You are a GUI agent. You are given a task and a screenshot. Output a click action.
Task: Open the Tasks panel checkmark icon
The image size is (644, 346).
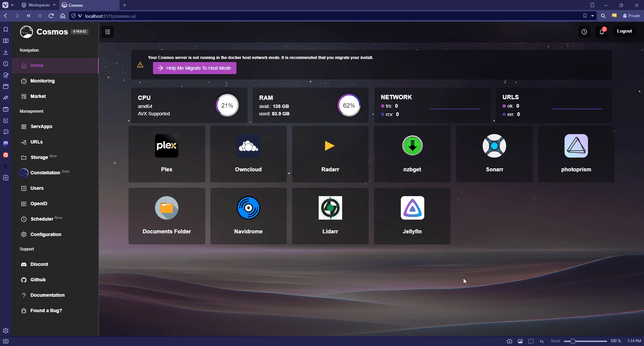pyautogui.click(x=6, y=121)
